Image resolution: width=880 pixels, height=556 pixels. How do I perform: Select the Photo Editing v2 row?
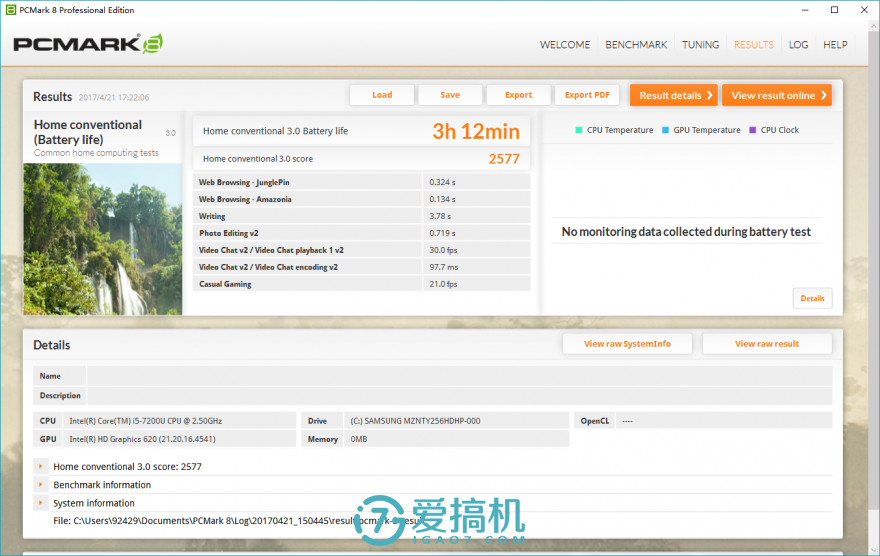(x=361, y=233)
